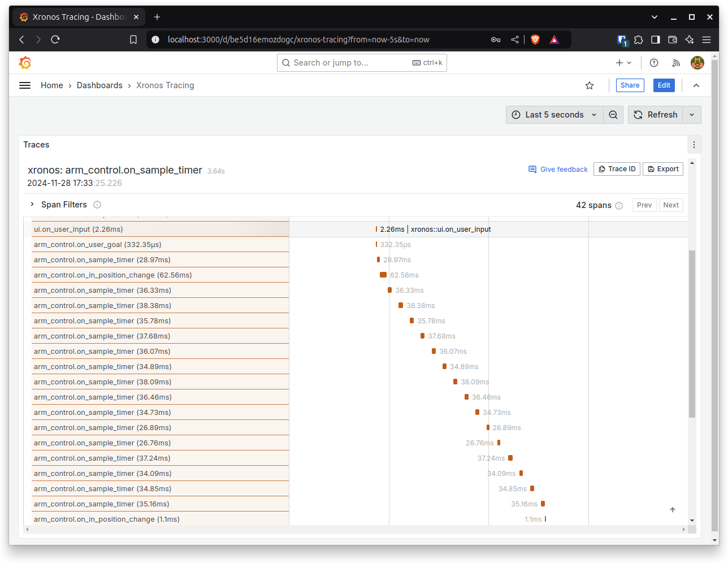
Task: Open the Traces panel three-dot menu
Action: pos(694,145)
